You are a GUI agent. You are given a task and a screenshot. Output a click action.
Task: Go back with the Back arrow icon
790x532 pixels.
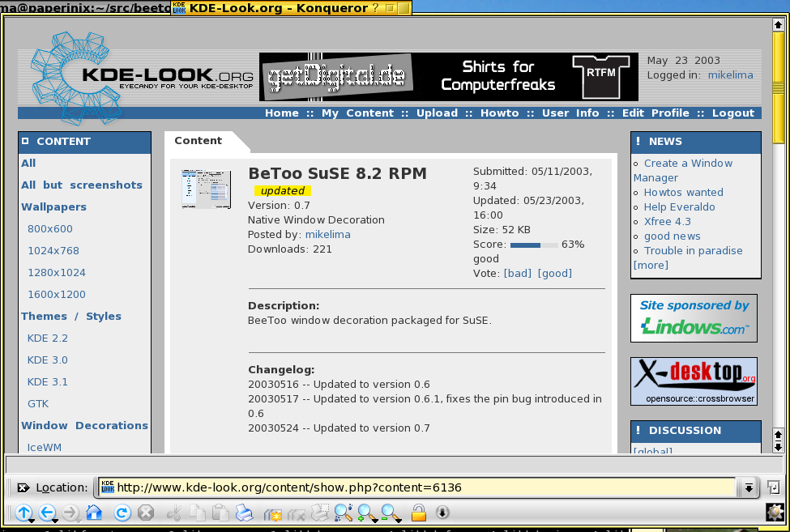tap(47, 513)
